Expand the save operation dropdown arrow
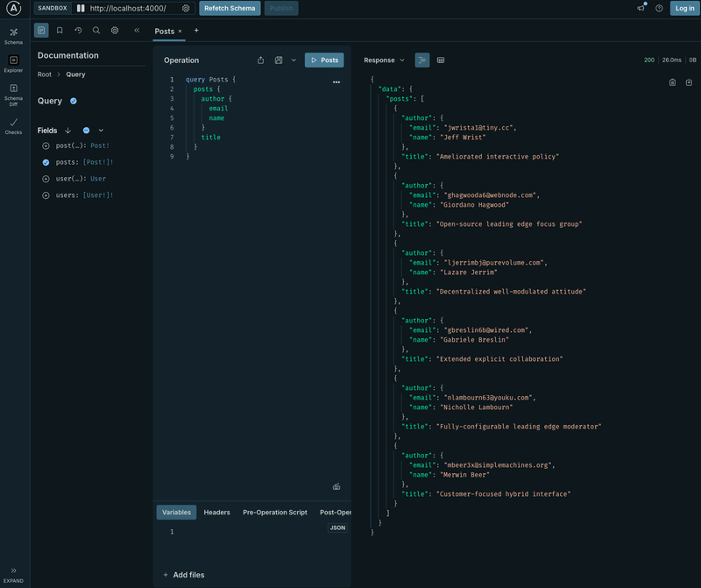Image resolution: width=701 pixels, height=588 pixels. coord(294,60)
